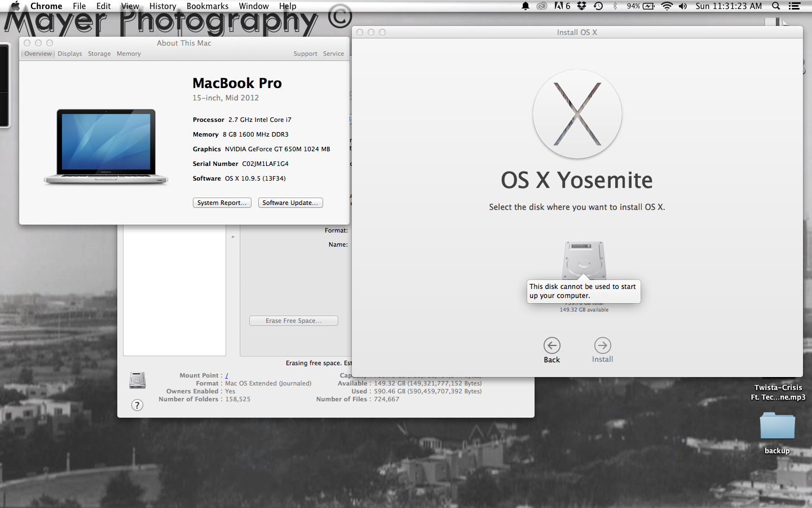
Task: Open the History menu
Action: click(162, 6)
